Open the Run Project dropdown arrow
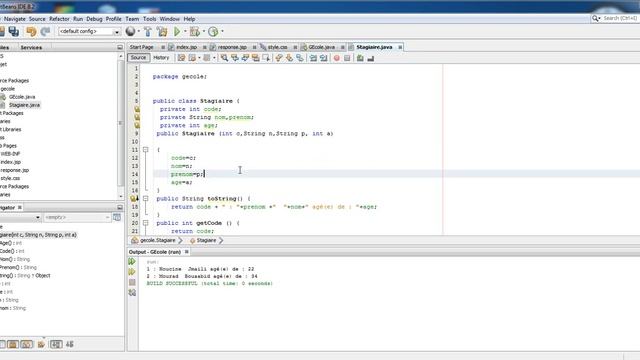This screenshot has height=360, width=640. [185, 31]
